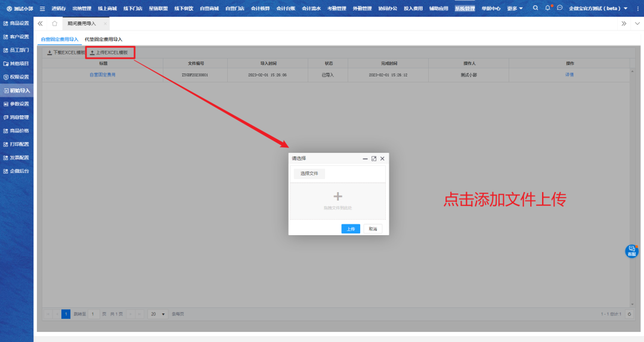Click the hamburger menu icon beside 测试小郭
This screenshot has width=644, height=342.
(42, 8)
